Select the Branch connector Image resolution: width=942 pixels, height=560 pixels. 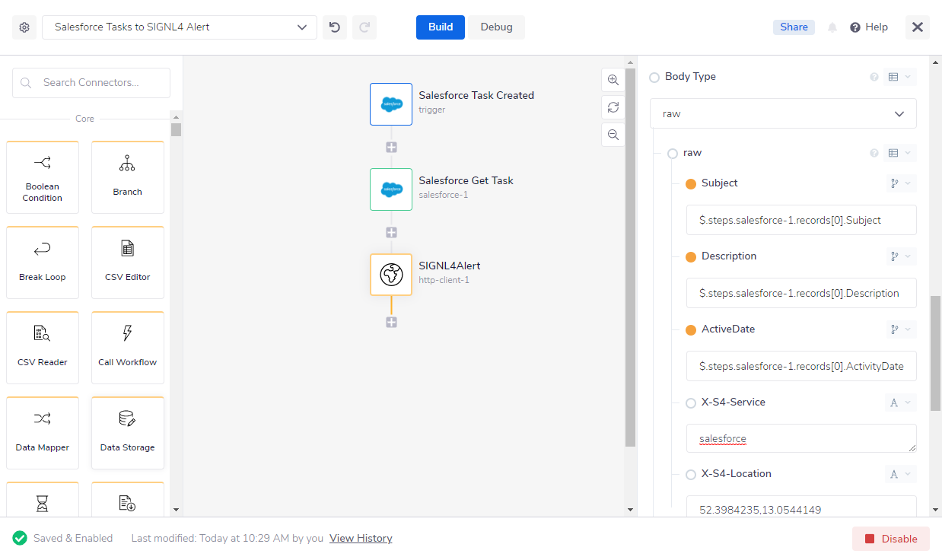tap(128, 177)
